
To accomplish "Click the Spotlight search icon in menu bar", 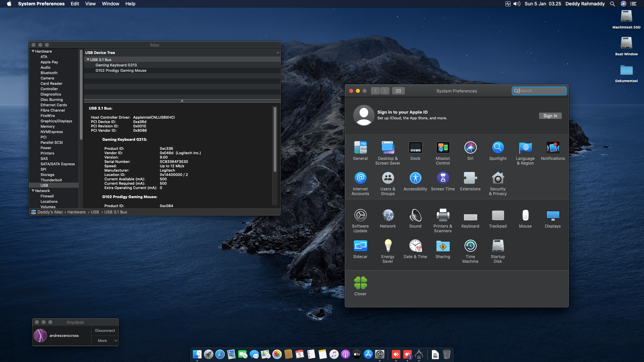I will point(612,4).
